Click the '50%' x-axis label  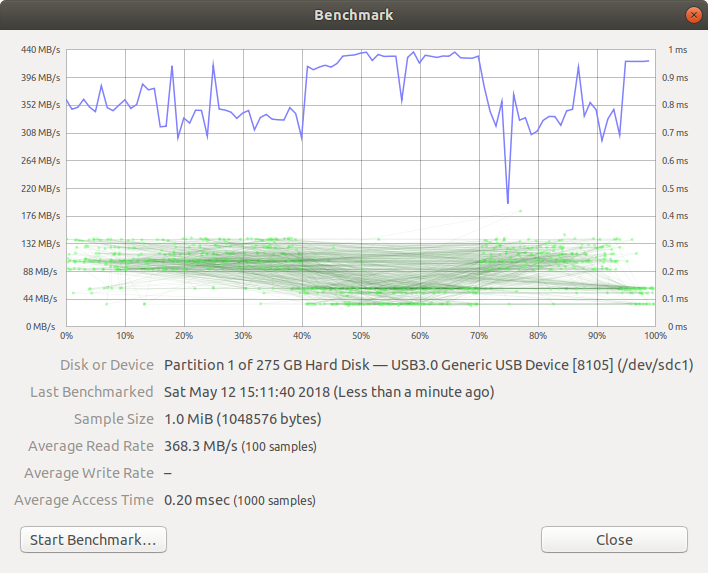click(361, 336)
